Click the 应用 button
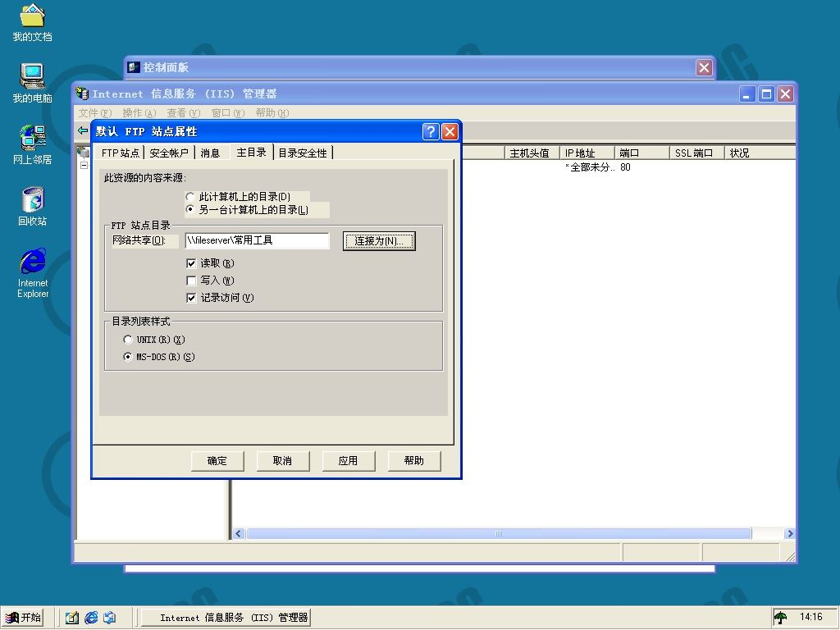The image size is (840, 630). (348, 461)
